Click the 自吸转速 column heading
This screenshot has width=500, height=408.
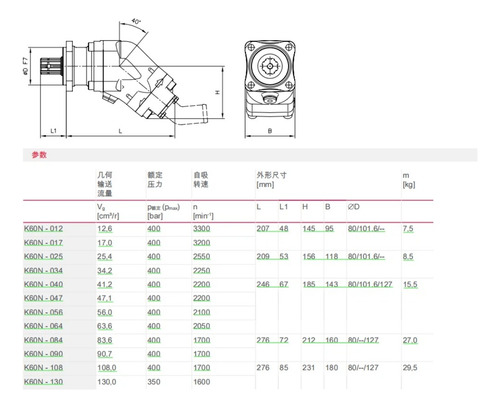201,180
